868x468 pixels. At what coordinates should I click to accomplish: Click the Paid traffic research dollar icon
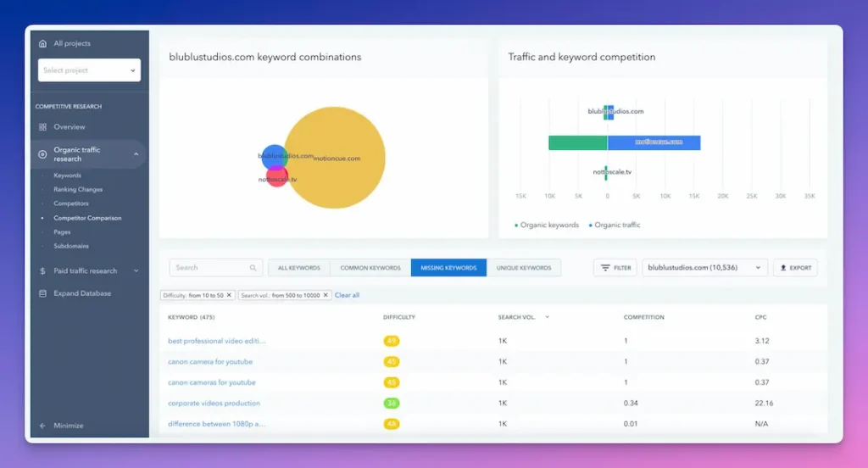[43, 271]
